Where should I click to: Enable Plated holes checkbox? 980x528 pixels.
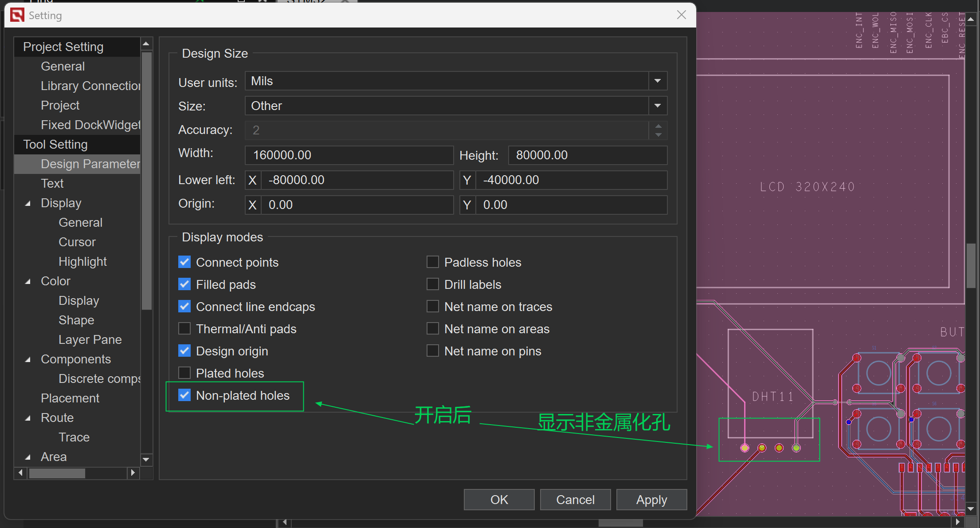[184, 373]
